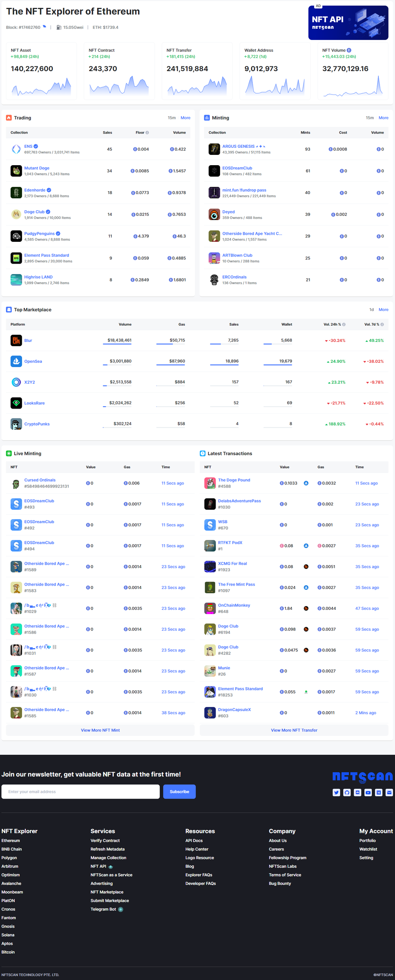395x980 pixels.
Task: Click More in the Top Marketplace panel
Action: click(384, 310)
